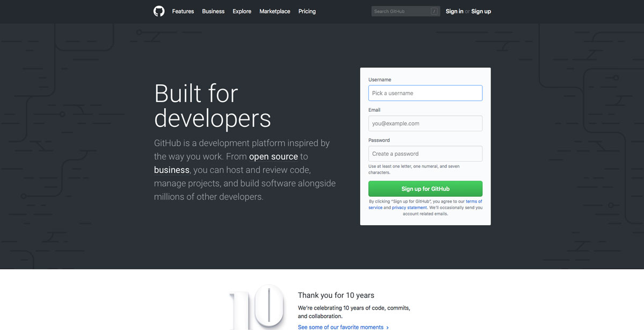Viewport: 644px width, 330px height.
Task: Click the Email input field
Action: click(x=425, y=123)
